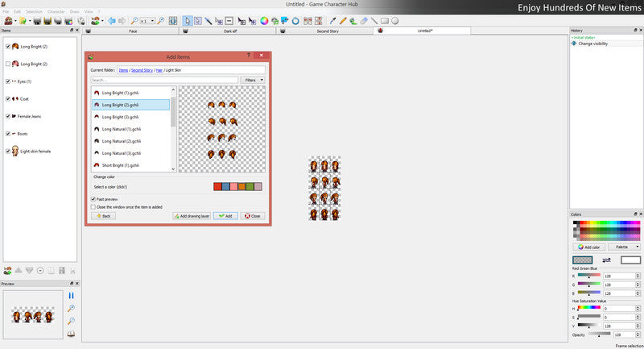Navigate to Second Story folder link
Screen dimensions: 644x349
tap(143, 71)
